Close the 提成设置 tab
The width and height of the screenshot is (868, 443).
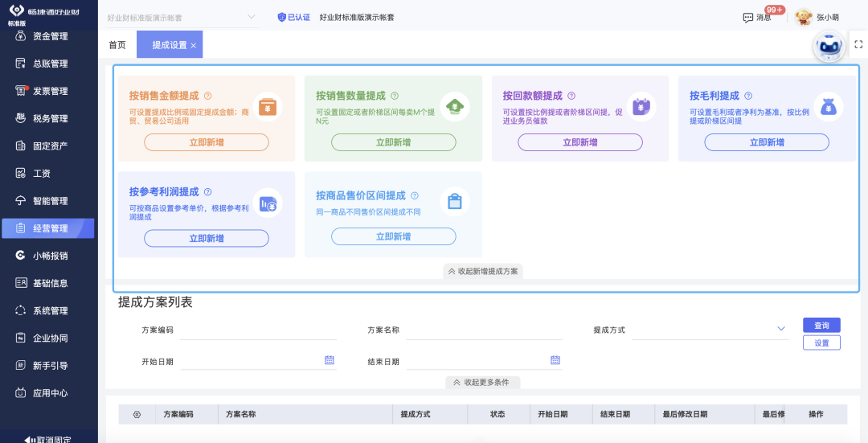(x=193, y=45)
